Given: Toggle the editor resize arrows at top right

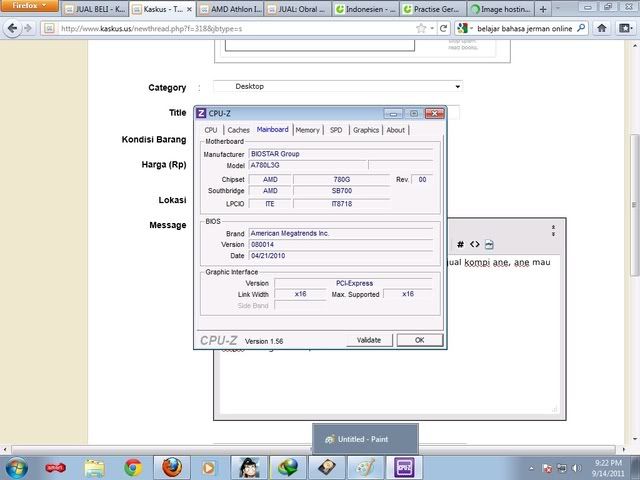Looking at the screenshot, I should 553,230.
